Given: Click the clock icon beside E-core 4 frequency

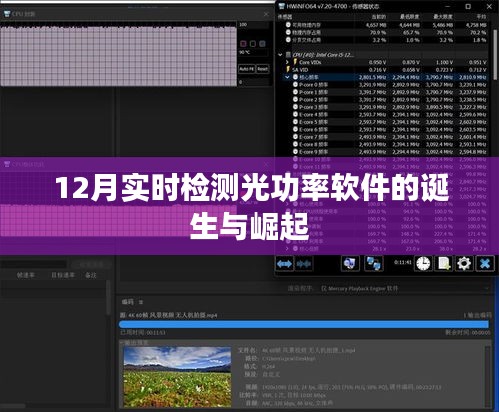Looking at the screenshot, I should (295, 114).
